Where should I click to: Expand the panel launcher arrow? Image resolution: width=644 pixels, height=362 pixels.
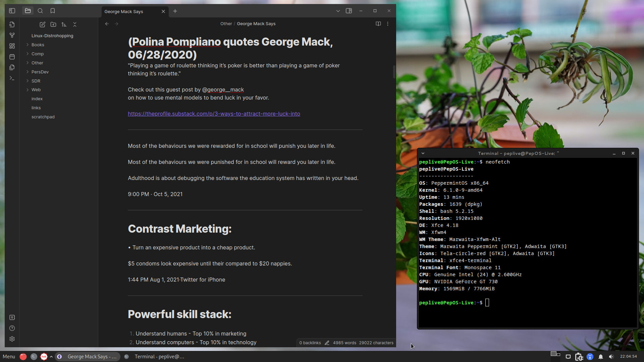51,357
